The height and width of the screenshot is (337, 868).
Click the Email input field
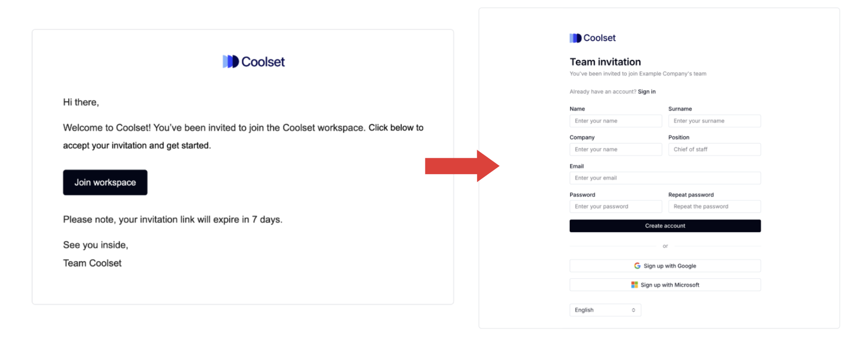[x=665, y=178]
